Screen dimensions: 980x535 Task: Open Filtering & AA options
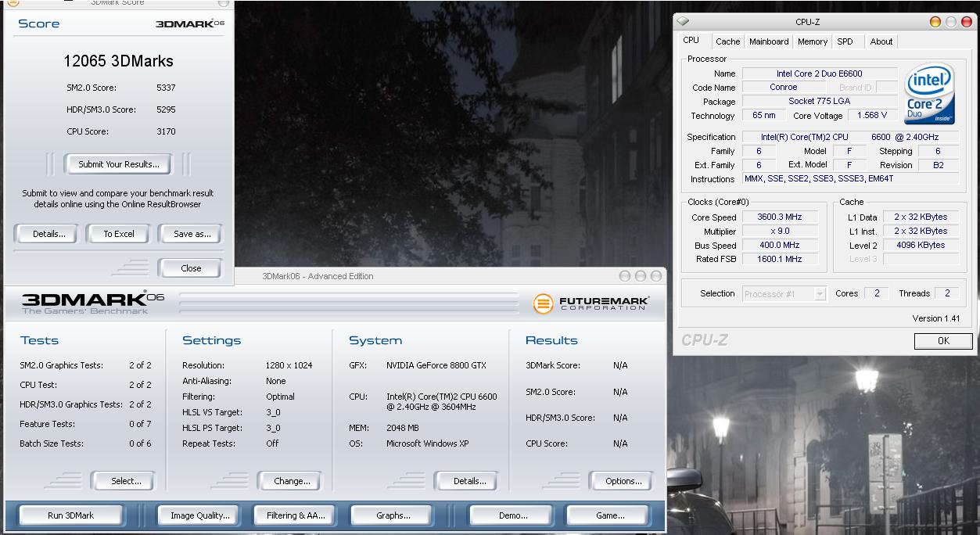[296, 515]
